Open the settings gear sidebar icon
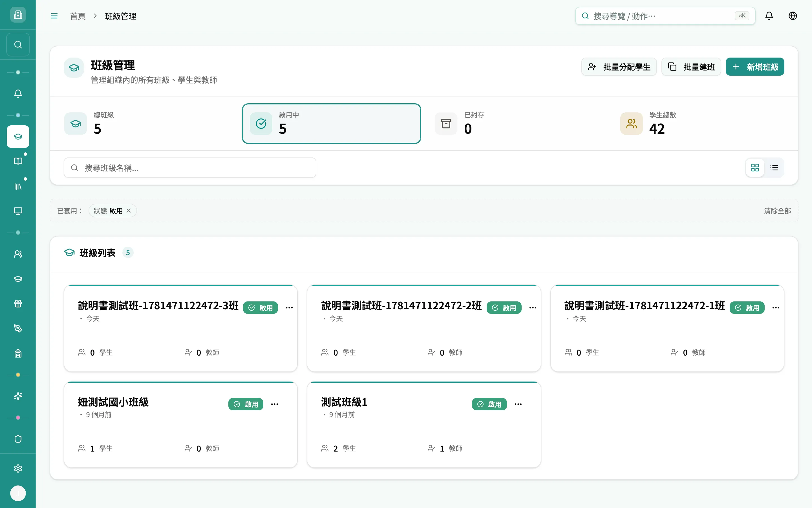Viewport: 812px width, 508px height. pos(18,468)
